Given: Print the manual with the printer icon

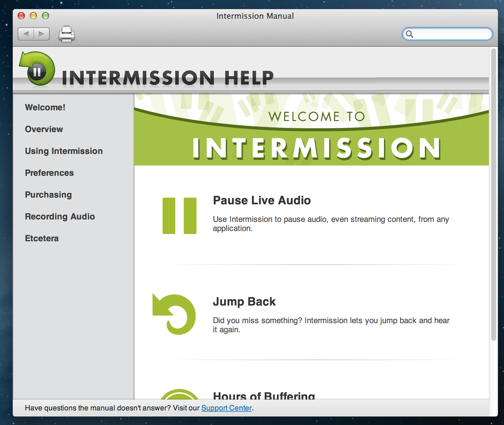Looking at the screenshot, I should [x=66, y=34].
